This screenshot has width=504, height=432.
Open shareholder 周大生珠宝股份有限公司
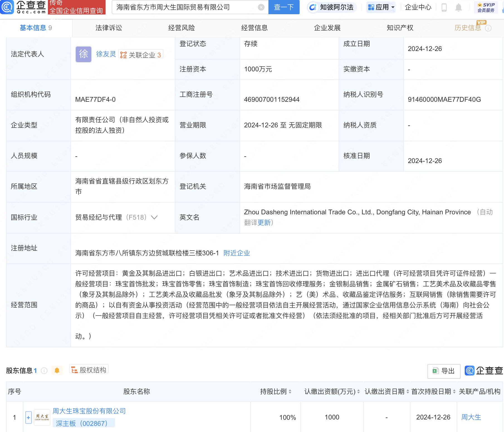tap(89, 411)
